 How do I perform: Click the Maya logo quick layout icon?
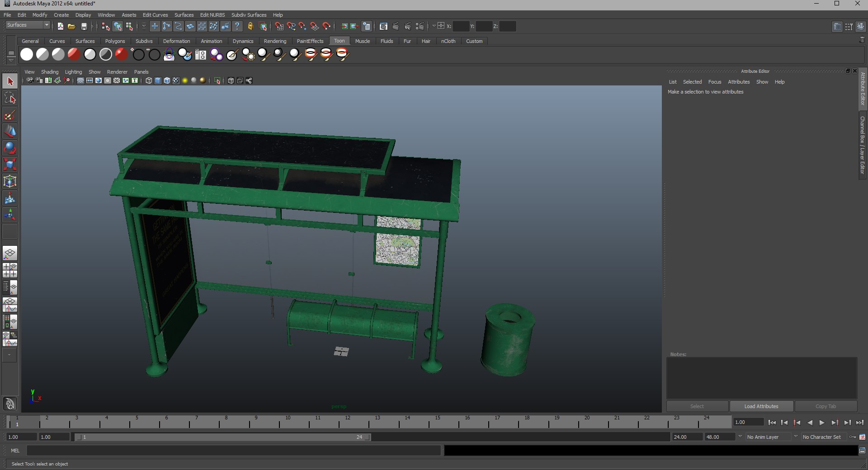click(x=10, y=404)
